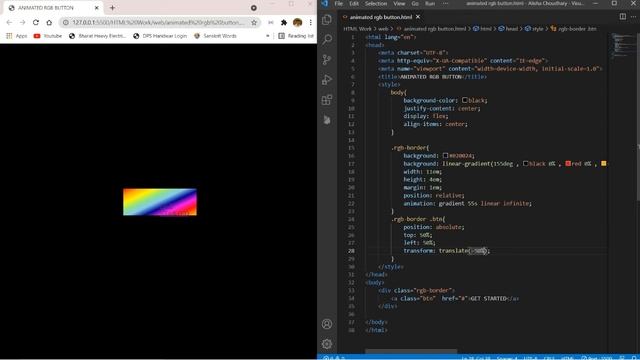Open the Chrome extensions puzzle menu

point(284,22)
